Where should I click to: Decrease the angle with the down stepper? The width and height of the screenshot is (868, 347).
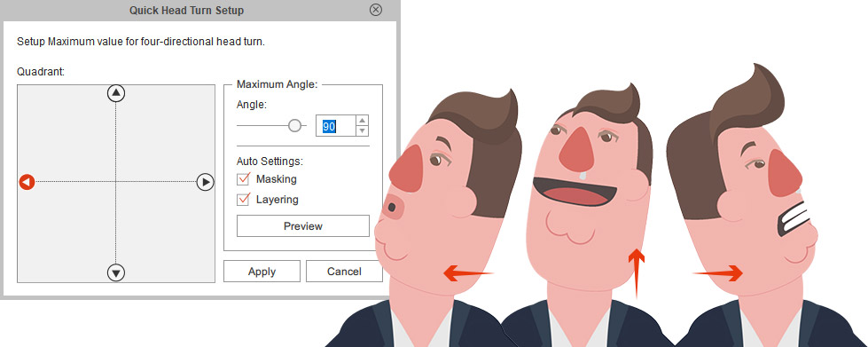click(362, 131)
